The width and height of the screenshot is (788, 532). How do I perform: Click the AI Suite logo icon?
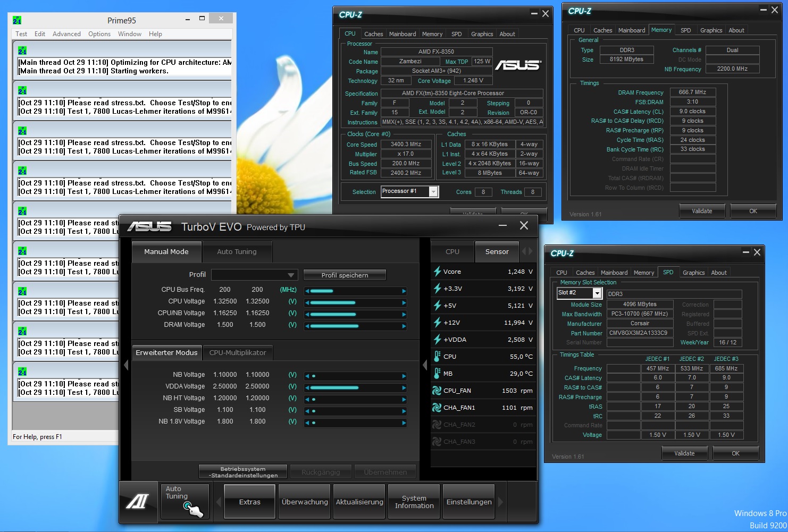[138, 502]
